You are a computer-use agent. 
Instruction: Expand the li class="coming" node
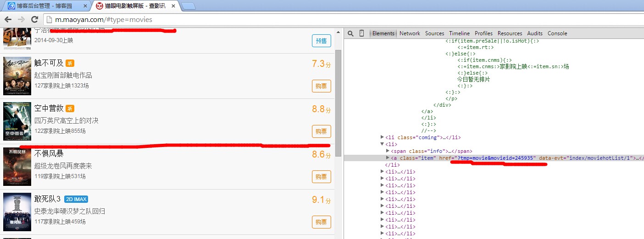[383, 137]
